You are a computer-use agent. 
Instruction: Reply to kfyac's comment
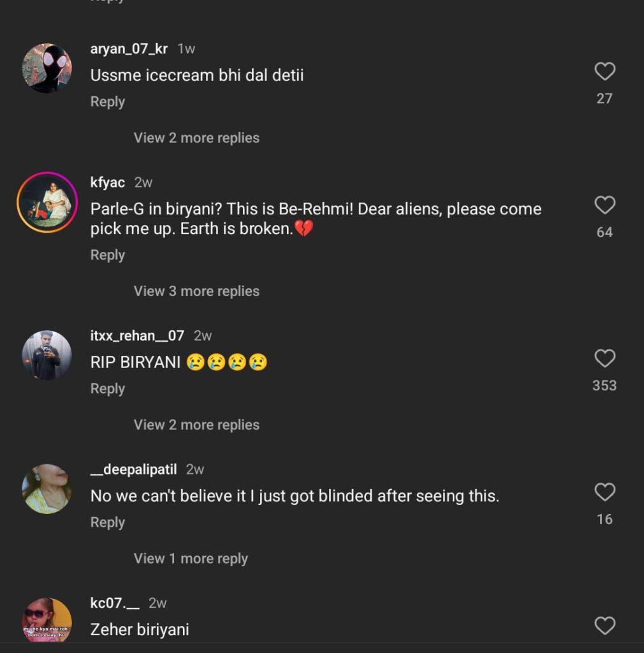point(107,255)
